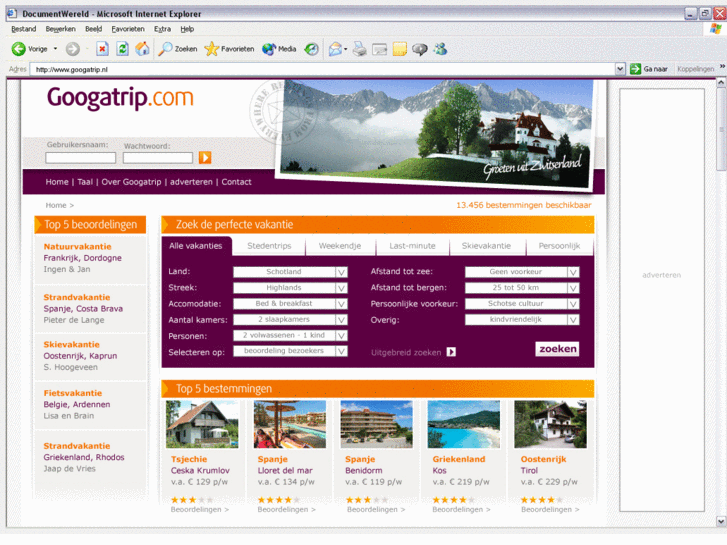This screenshot has height=545, width=727.
Task: Open the History clock icon
Action: point(311,49)
